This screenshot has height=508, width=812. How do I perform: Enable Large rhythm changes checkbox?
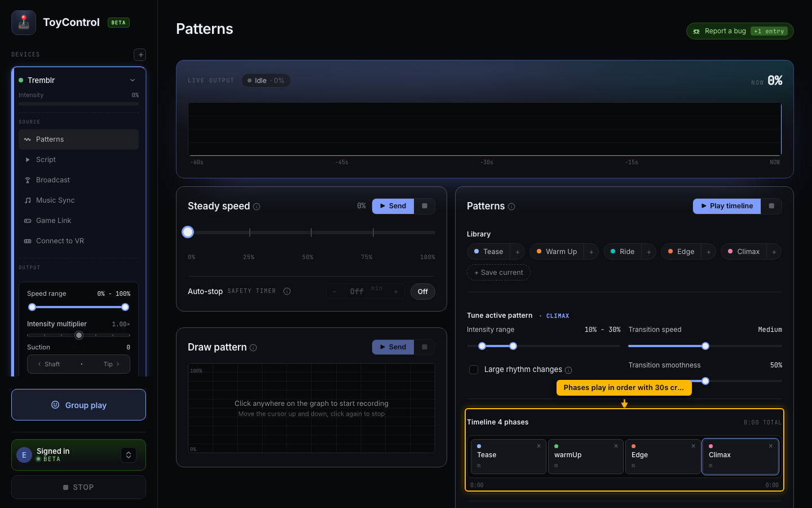(474, 370)
